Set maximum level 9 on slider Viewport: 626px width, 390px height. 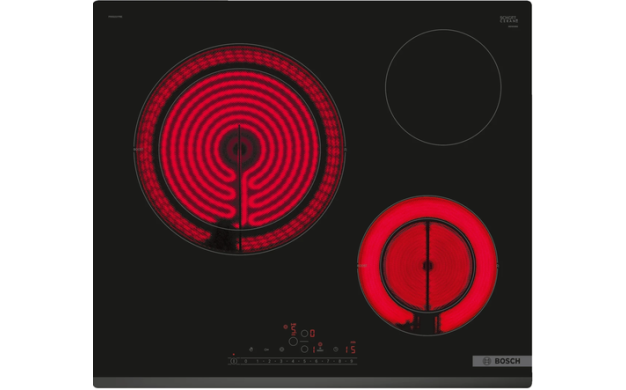[x=351, y=361]
